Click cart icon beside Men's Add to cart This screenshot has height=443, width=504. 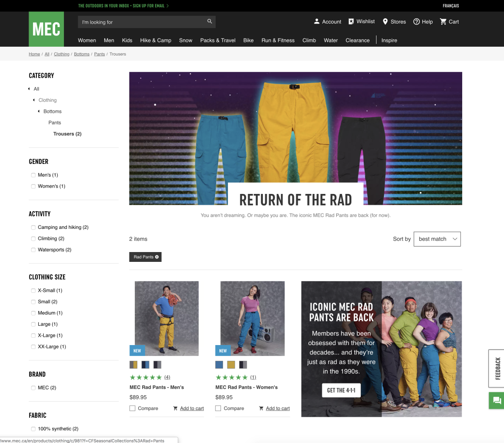[175, 408]
